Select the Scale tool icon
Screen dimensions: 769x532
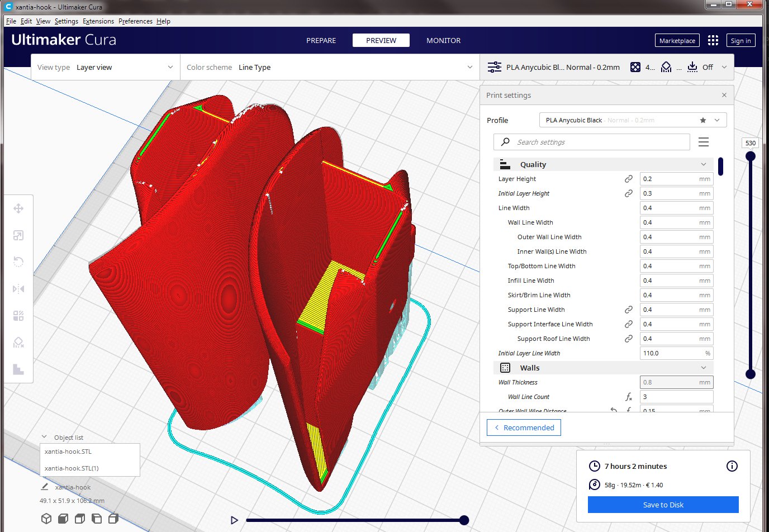point(18,235)
